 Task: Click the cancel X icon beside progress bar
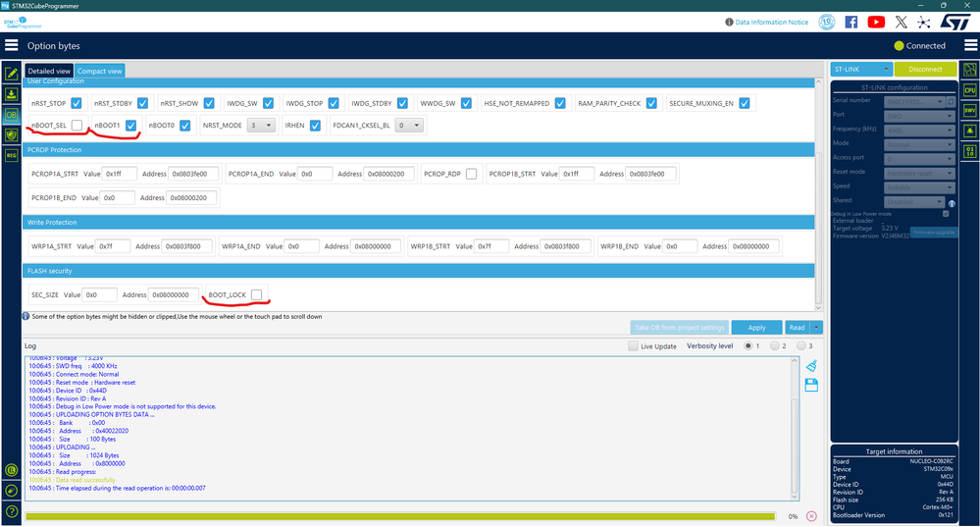pyautogui.click(x=811, y=516)
